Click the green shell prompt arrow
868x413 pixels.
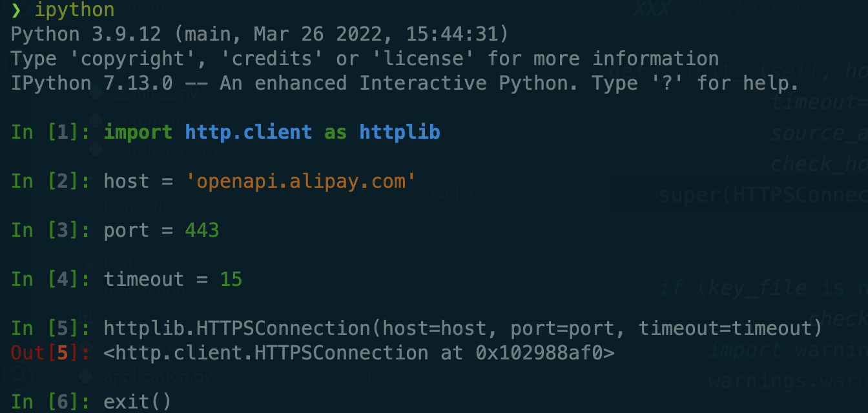16,9
